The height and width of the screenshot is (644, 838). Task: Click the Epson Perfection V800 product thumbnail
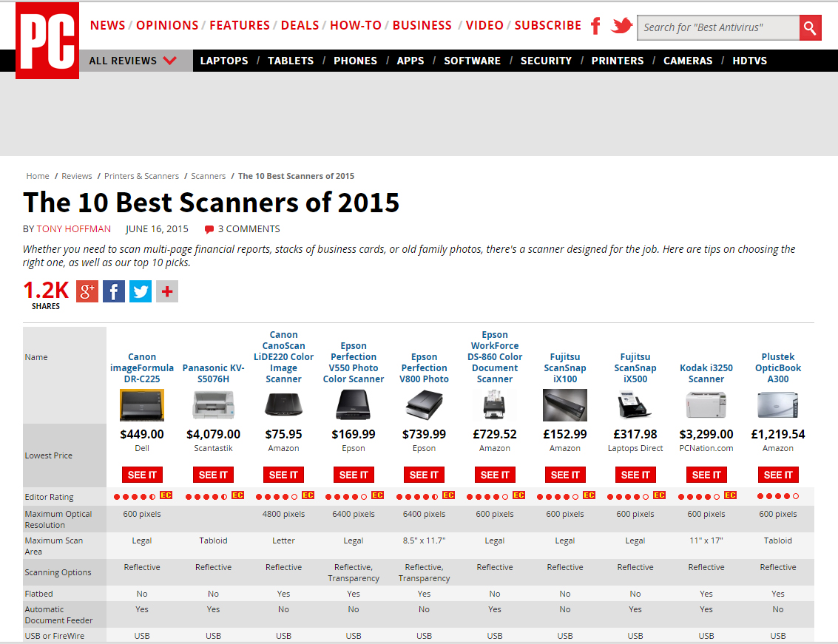424,405
